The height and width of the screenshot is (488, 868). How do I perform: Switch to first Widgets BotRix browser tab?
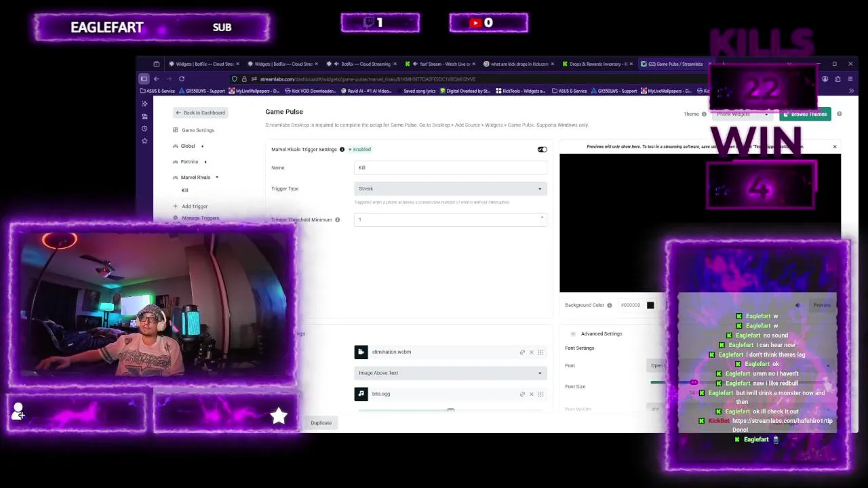point(204,64)
